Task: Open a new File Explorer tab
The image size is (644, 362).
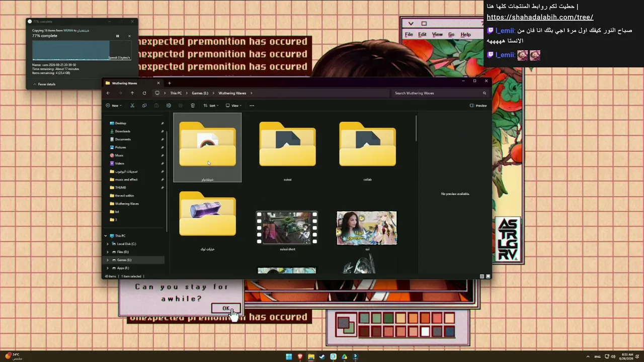Action: tap(170, 83)
